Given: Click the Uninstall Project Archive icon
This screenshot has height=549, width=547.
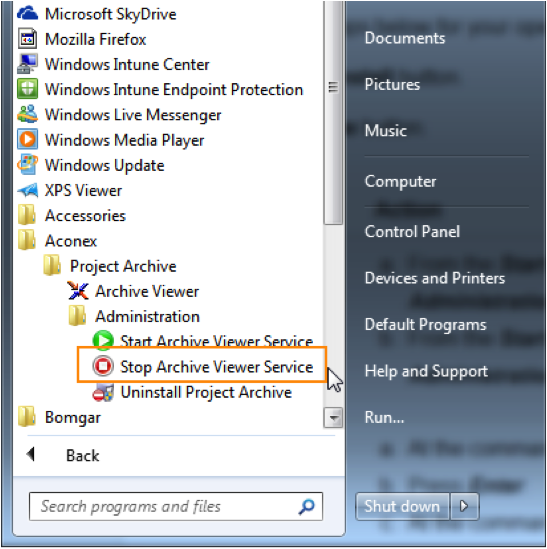Looking at the screenshot, I should tap(103, 392).
